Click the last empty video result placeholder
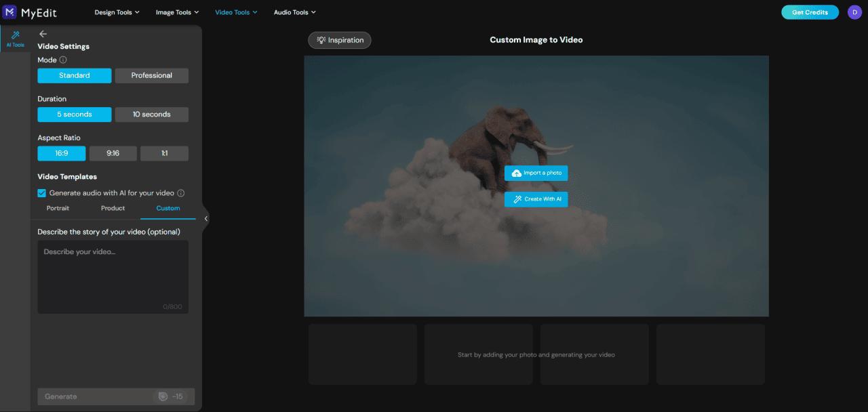The height and width of the screenshot is (412, 868). pyautogui.click(x=711, y=354)
